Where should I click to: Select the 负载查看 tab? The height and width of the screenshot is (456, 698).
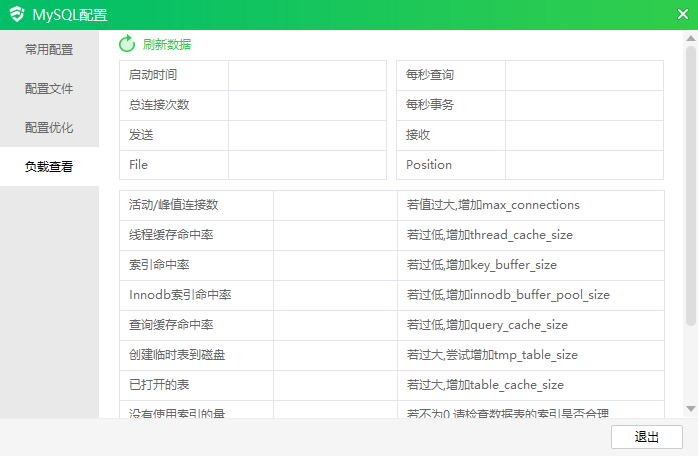pyautogui.click(x=49, y=167)
